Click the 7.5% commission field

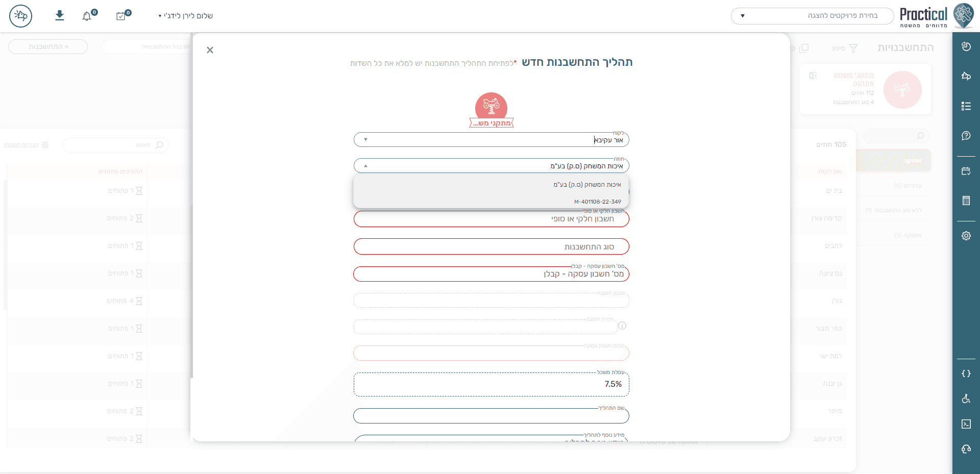click(x=491, y=384)
